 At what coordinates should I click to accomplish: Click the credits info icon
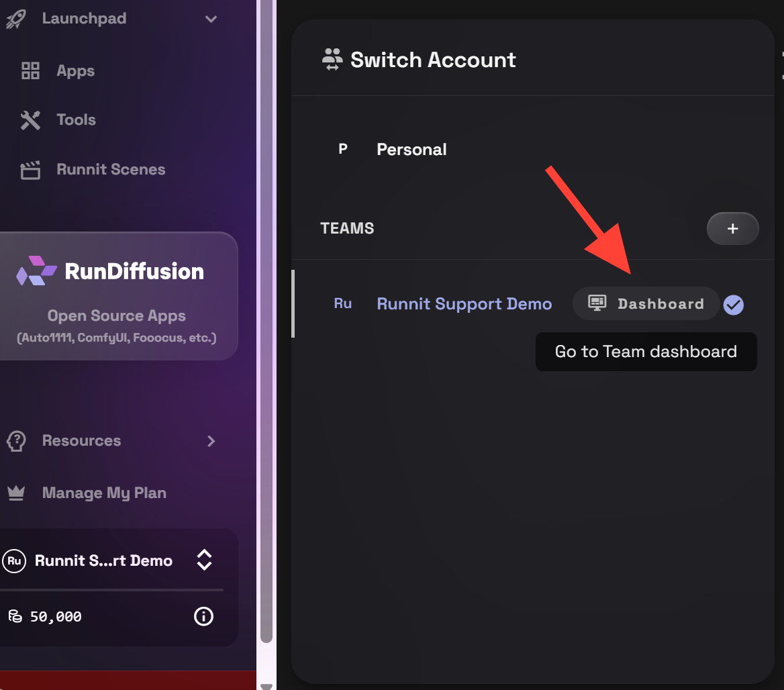(203, 616)
